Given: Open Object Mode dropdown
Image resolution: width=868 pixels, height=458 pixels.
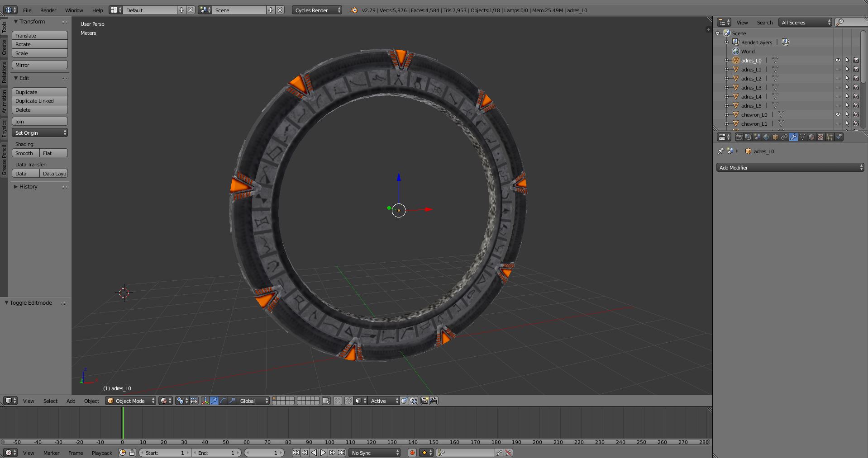Looking at the screenshot, I should (131, 401).
